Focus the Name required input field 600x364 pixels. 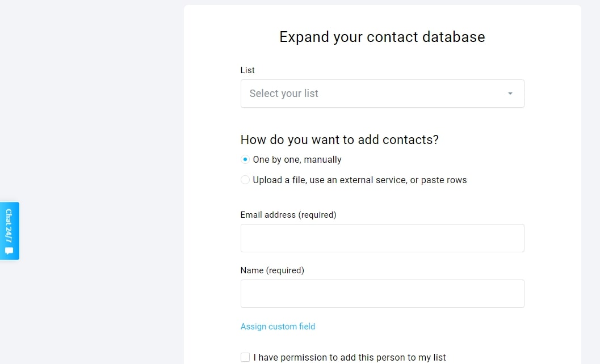(x=382, y=294)
